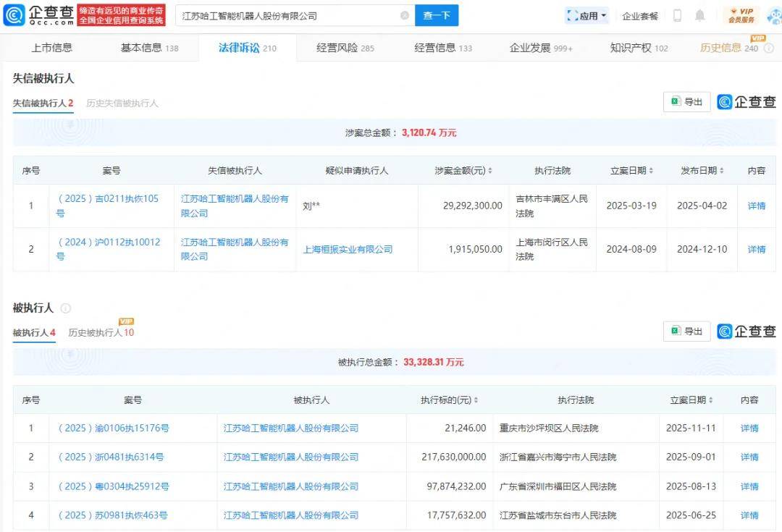Viewport: 782px width, 532px height.
Task: Open 上海桓振实业有限公司 link
Action: [348, 250]
